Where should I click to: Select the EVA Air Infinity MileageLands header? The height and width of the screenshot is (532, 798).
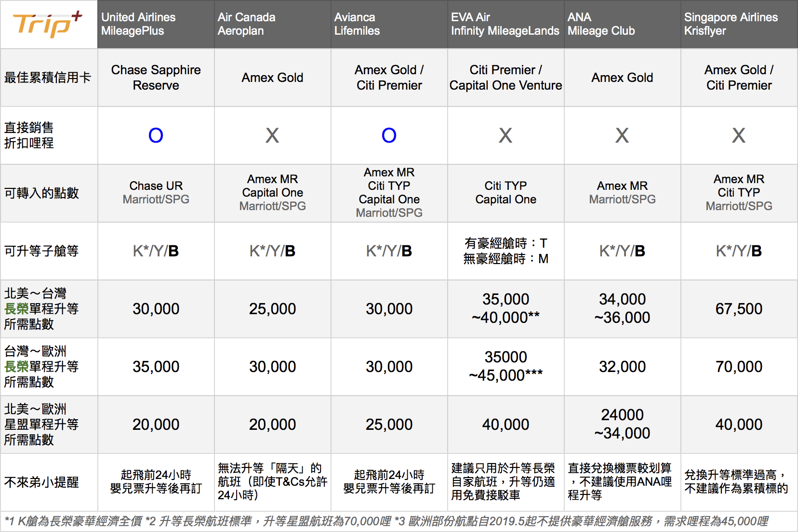pyautogui.click(x=505, y=24)
